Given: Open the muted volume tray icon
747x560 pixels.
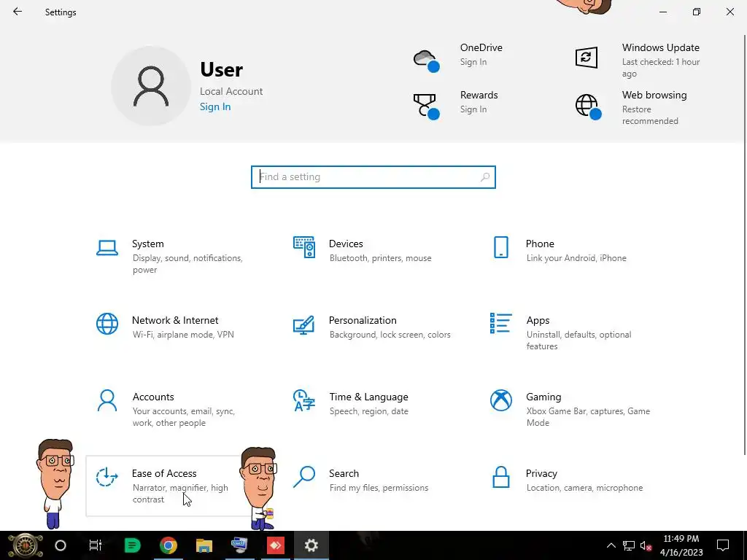Looking at the screenshot, I should [646, 545].
